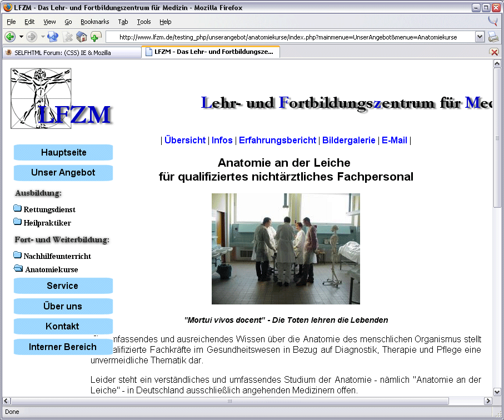Viewport: 504px width, 420px height.
Task: Follow the Übersicht link
Action: pyautogui.click(x=185, y=140)
